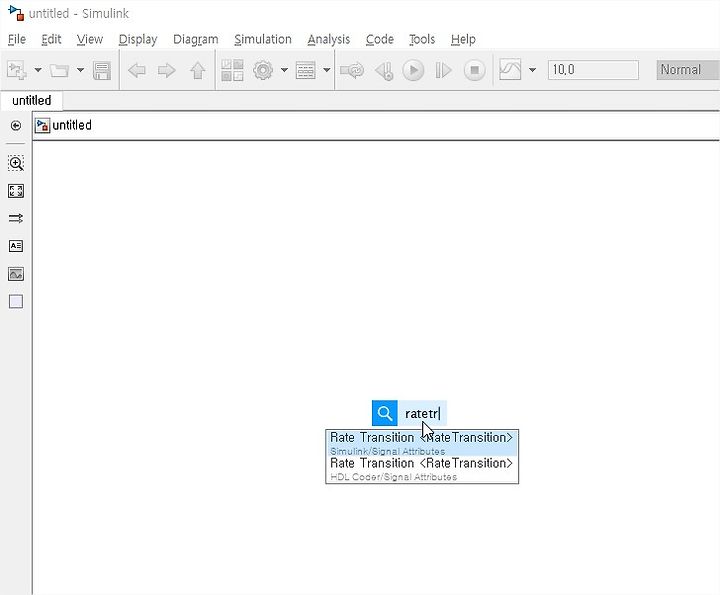Open the Display menu

tap(138, 39)
